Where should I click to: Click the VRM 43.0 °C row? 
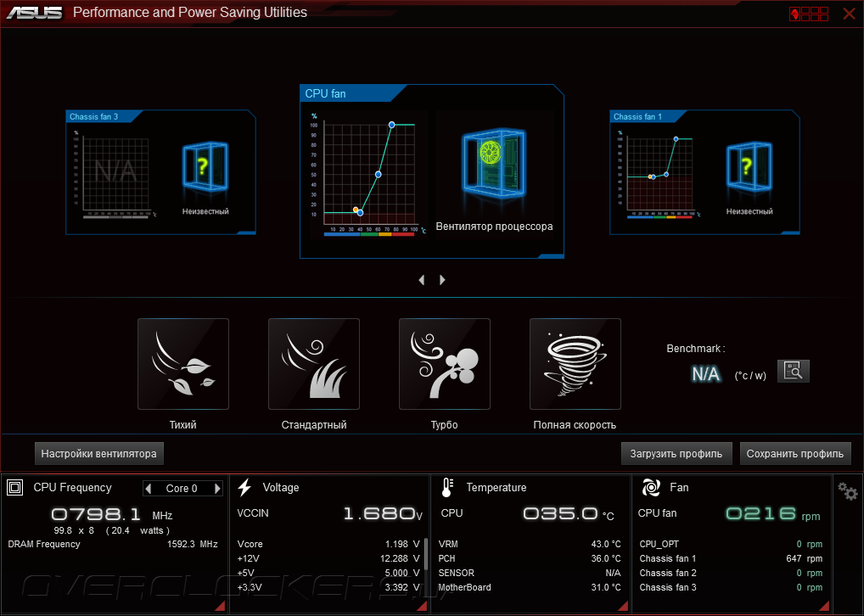[530, 544]
